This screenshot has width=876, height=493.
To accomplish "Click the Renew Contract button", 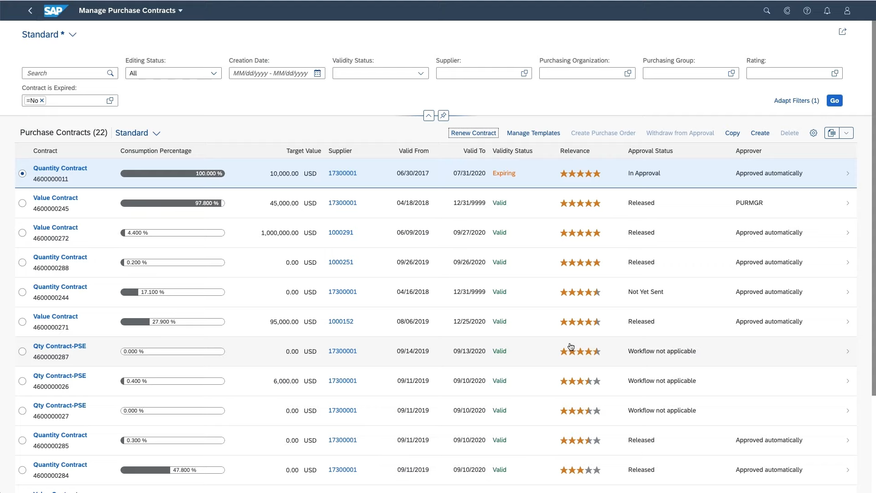I will coord(473,133).
